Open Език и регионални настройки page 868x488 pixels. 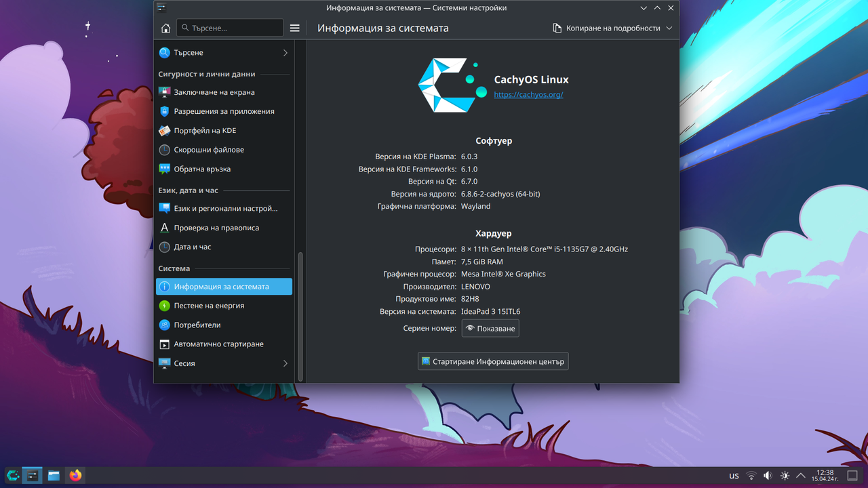pyautogui.click(x=224, y=209)
